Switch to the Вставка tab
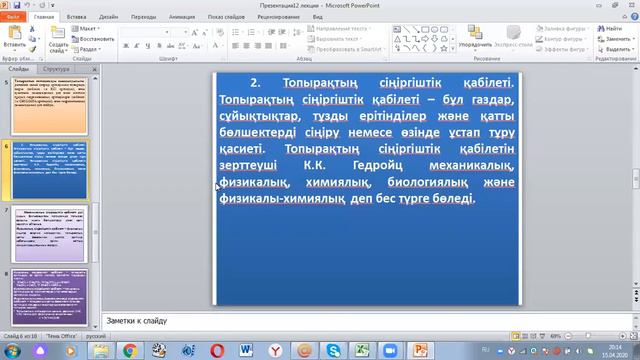 (76, 17)
